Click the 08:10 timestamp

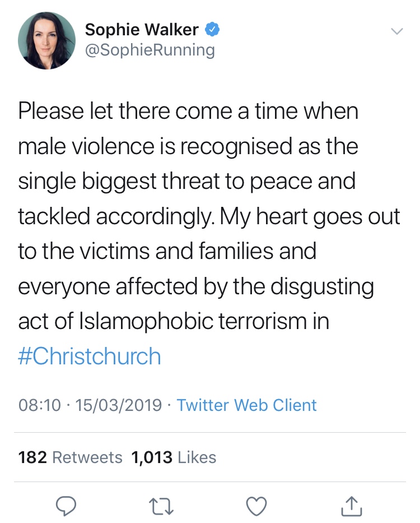[x=39, y=405]
